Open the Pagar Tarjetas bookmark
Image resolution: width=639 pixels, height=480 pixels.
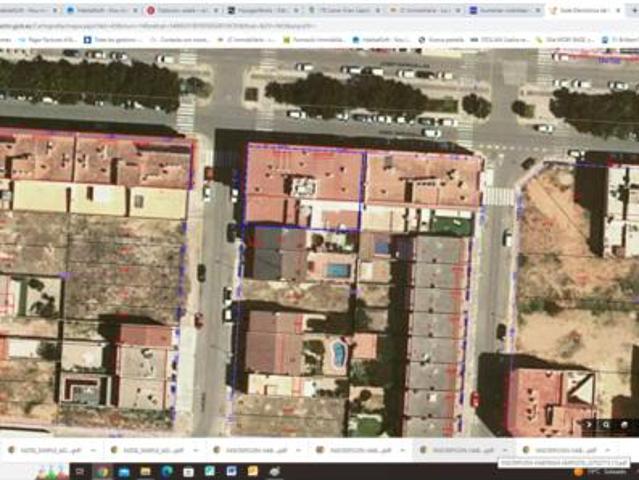coord(48,40)
